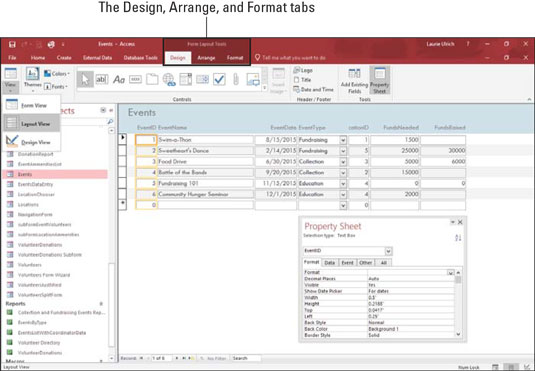Switch to the Format ribbon tab

click(235, 58)
